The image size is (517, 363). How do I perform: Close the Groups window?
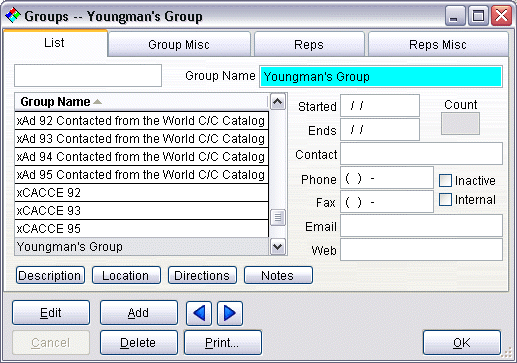pyautogui.click(x=501, y=16)
